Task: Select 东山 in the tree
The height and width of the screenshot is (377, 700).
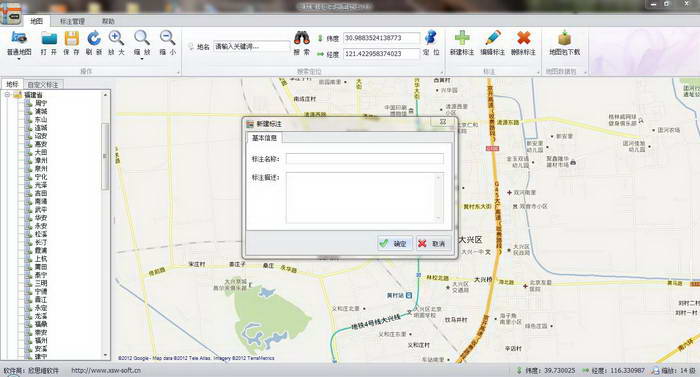Action: point(41,119)
